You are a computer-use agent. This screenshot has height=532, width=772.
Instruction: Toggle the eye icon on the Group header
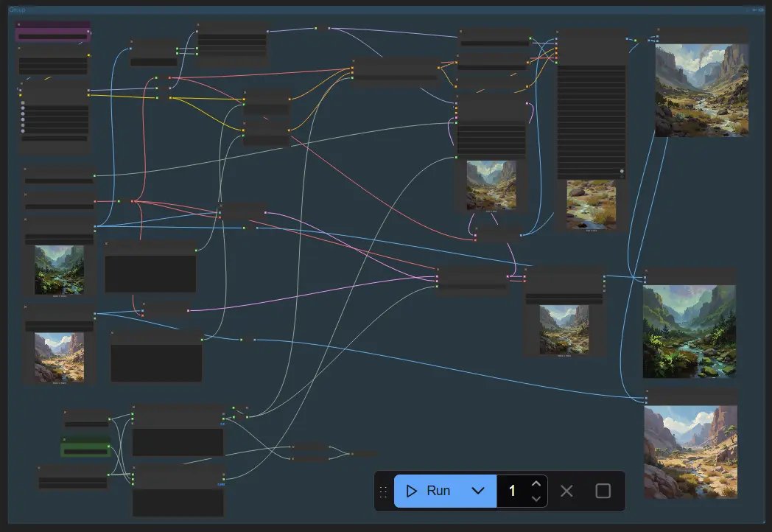coord(761,10)
